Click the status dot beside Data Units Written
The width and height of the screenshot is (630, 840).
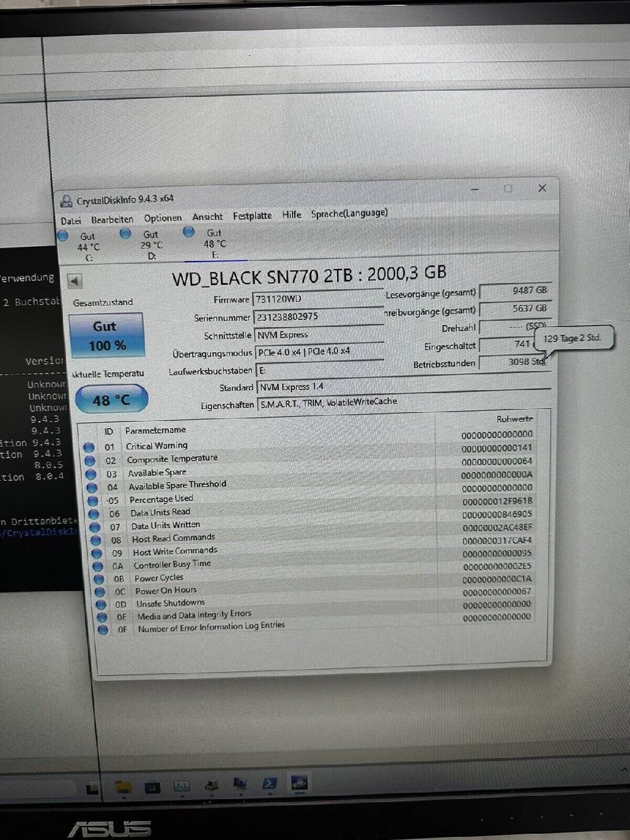coord(95,527)
